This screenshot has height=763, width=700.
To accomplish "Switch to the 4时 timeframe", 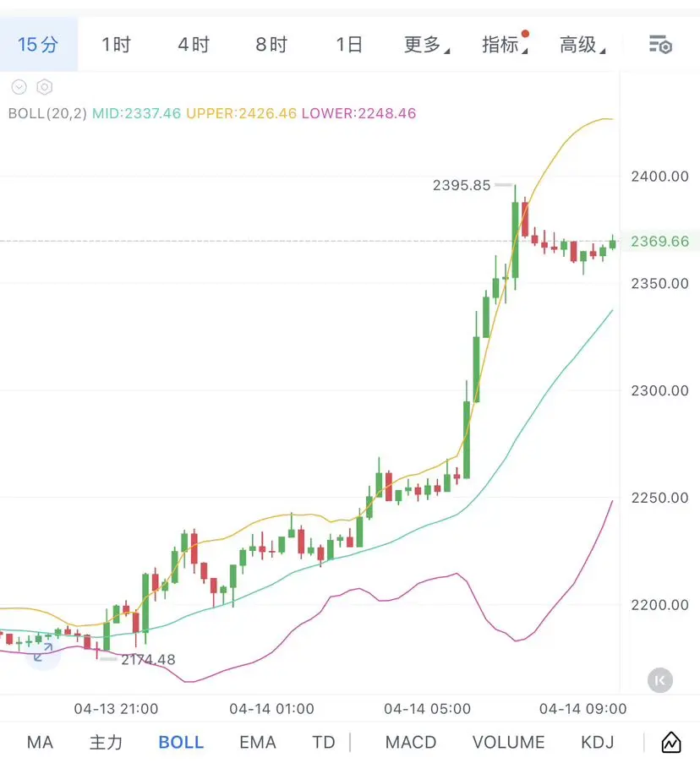I will pyautogui.click(x=194, y=45).
